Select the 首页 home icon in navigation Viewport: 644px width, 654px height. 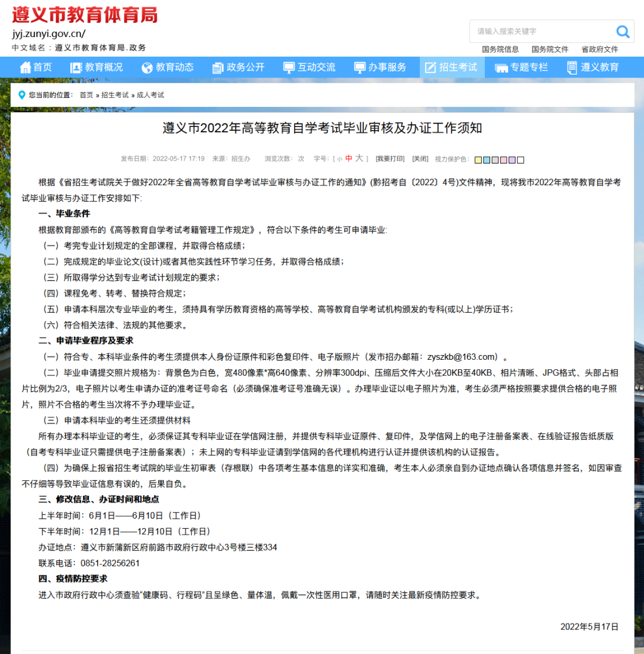[x=24, y=67]
